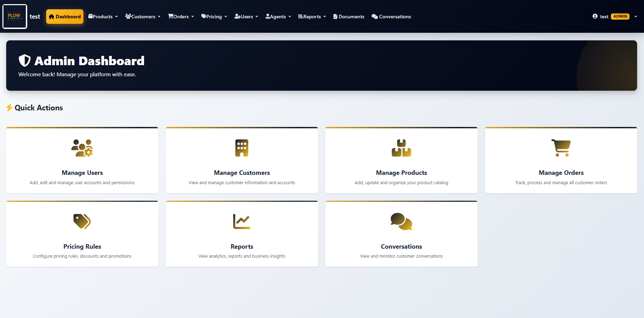
Task: Click the Conversations chat bubbles icon
Action: pos(401,221)
